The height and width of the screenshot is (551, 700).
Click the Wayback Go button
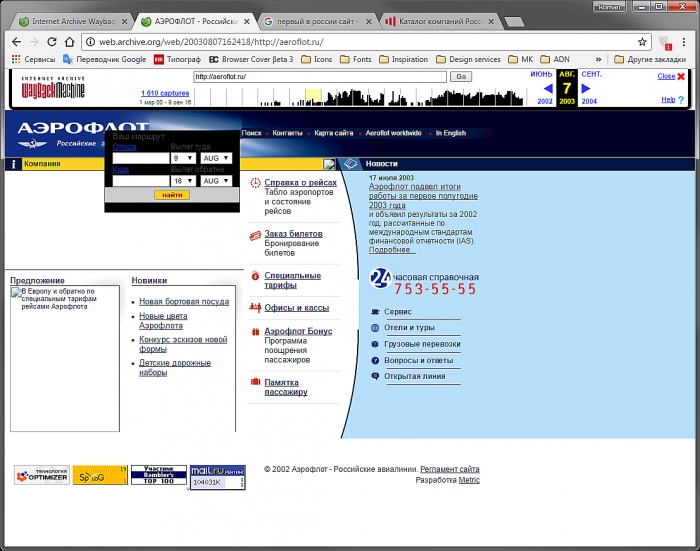point(461,77)
